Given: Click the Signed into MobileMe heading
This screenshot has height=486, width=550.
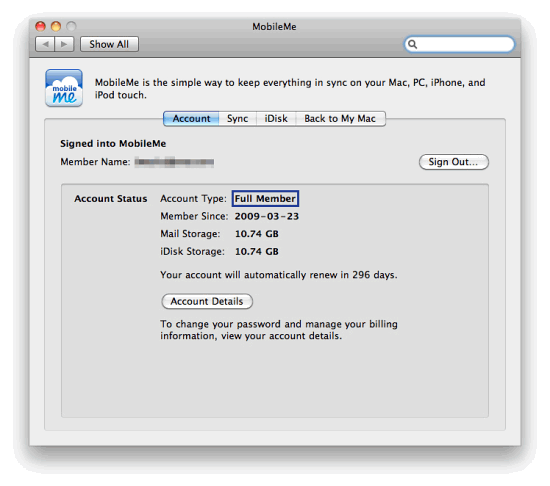Looking at the screenshot, I should (x=113, y=143).
